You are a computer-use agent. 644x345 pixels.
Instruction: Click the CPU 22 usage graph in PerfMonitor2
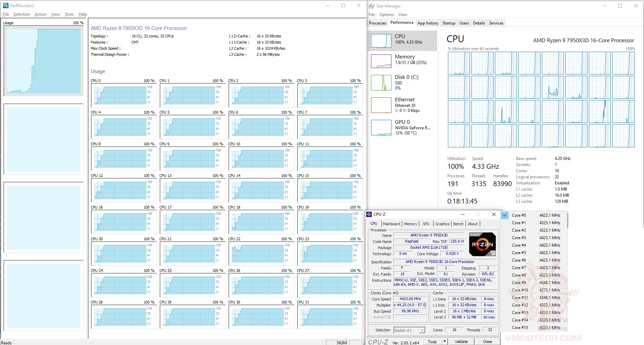point(261,253)
